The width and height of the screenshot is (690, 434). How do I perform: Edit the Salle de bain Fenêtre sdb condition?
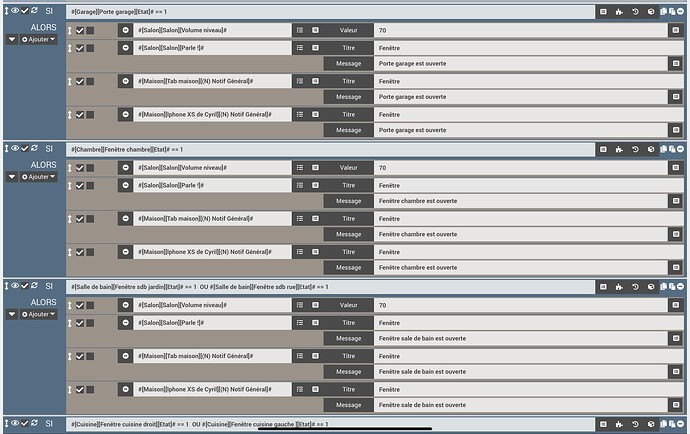[x=330, y=287]
